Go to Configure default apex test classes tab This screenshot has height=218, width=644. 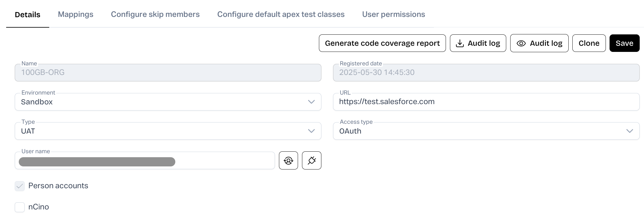click(x=281, y=14)
